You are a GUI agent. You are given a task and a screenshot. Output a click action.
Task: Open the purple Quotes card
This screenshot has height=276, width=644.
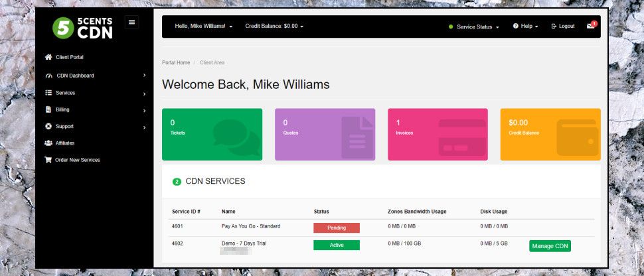coord(325,134)
